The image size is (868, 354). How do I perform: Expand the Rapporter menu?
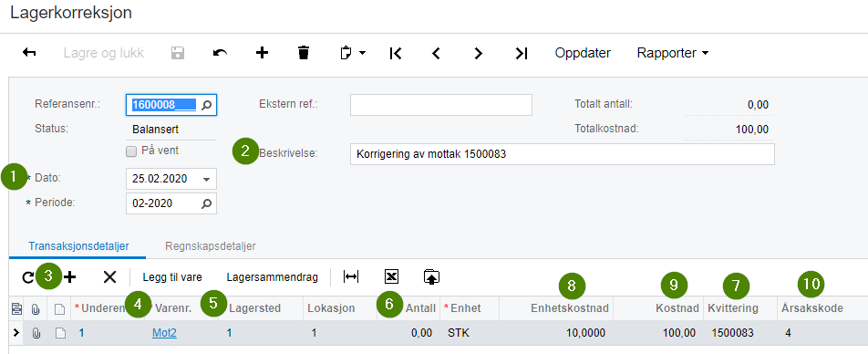673,53
